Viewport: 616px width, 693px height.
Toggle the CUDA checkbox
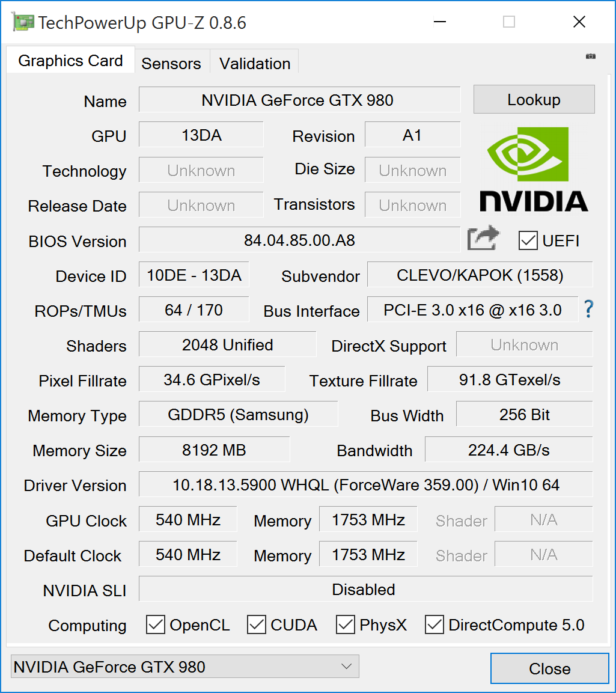(256, 624)
